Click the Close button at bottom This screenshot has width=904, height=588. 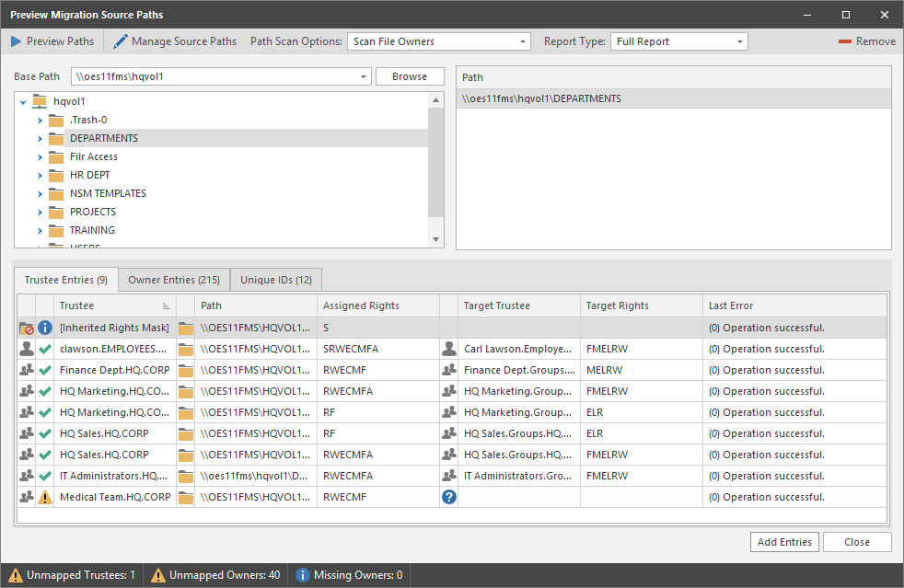pyautogui.click(x=857, y=542)
